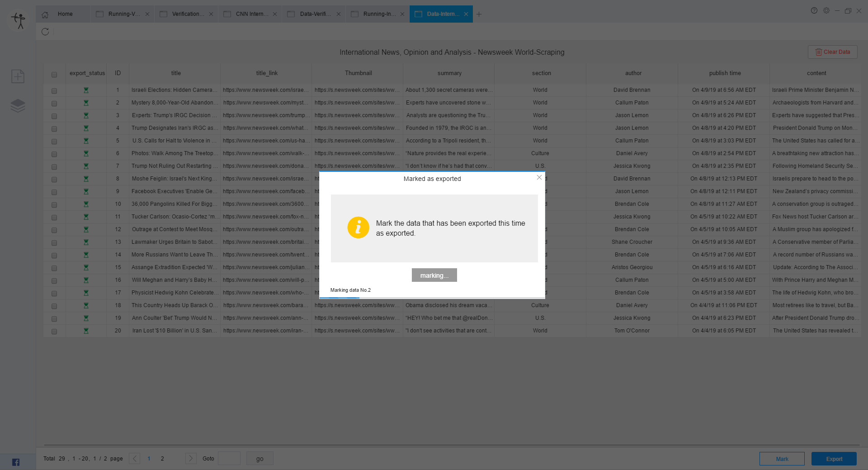The width and height of the screenshot is (868, 470).
Task: Add a new tab with plus icon
Action: (479, 14)
